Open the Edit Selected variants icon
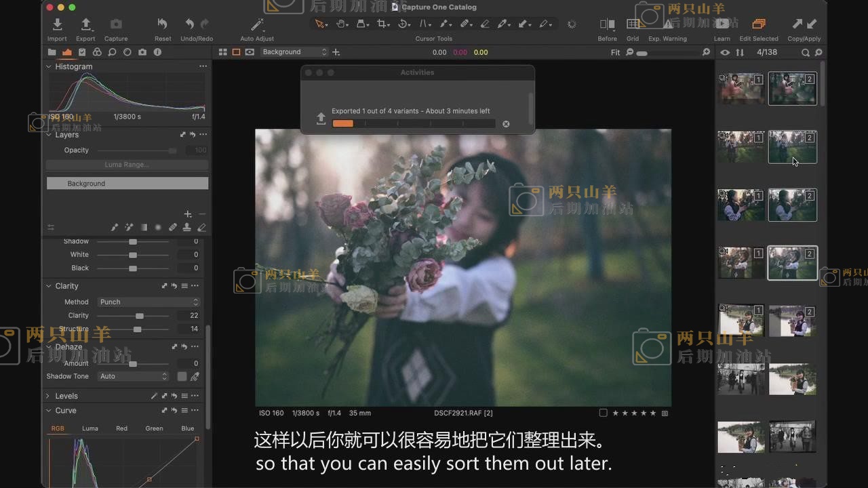The image size is (868, 488). (759, 24)
